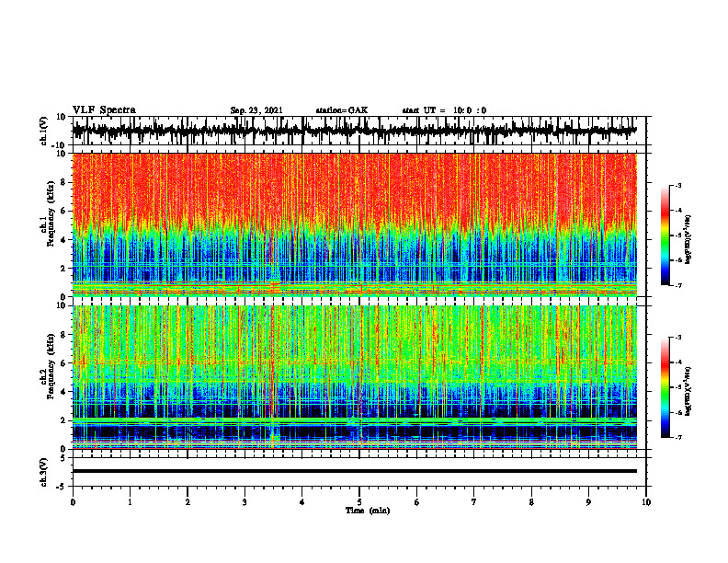Click the log(PSD) label beside ch.2 color bar
This screenshot has height=563, width=728.
(688, 391)
